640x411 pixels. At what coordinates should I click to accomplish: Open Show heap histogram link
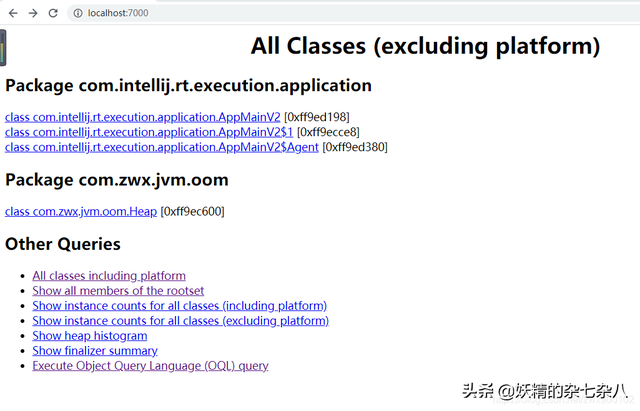click(90, 336)
